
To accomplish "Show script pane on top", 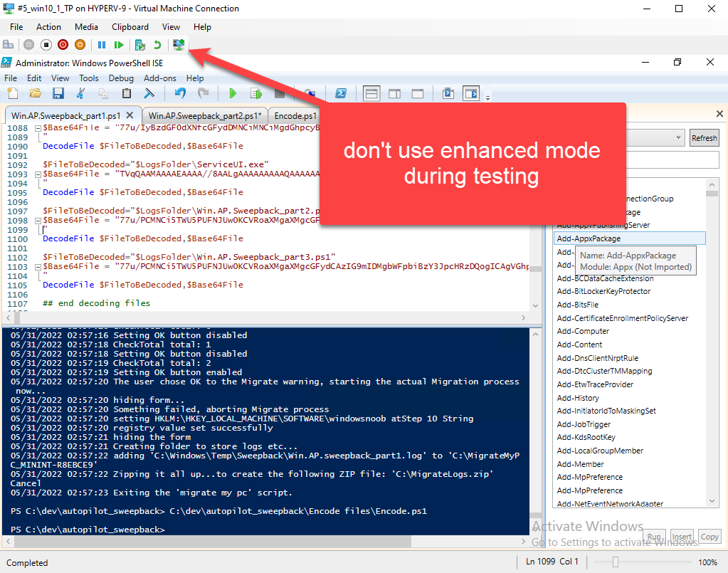I will click(371, 93).
